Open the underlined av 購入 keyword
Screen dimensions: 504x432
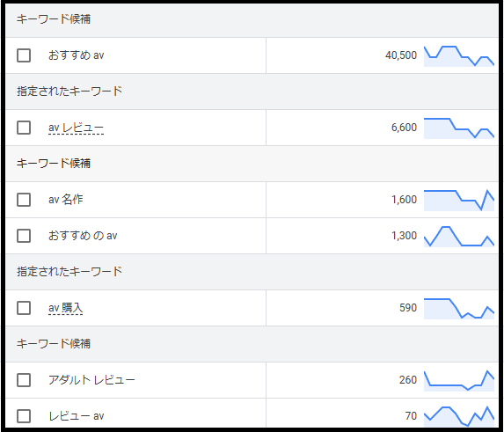click(x=66, y=308)
